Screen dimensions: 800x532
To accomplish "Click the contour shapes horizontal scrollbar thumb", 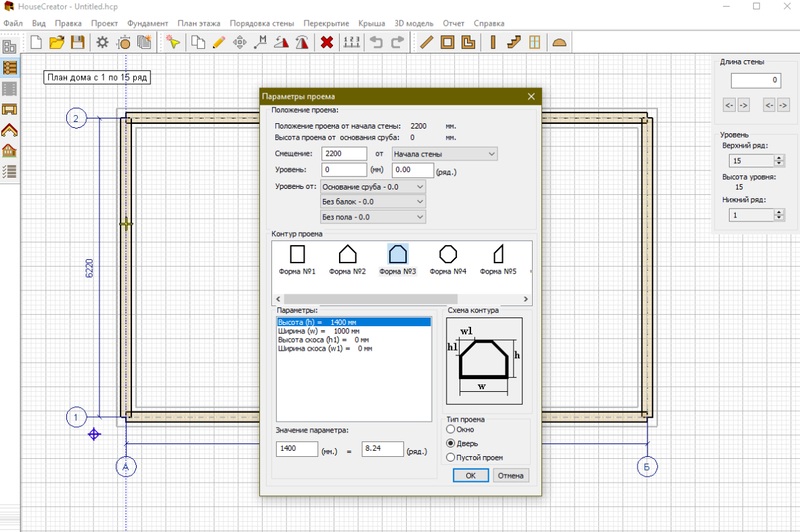I will [x=370, y=299].
